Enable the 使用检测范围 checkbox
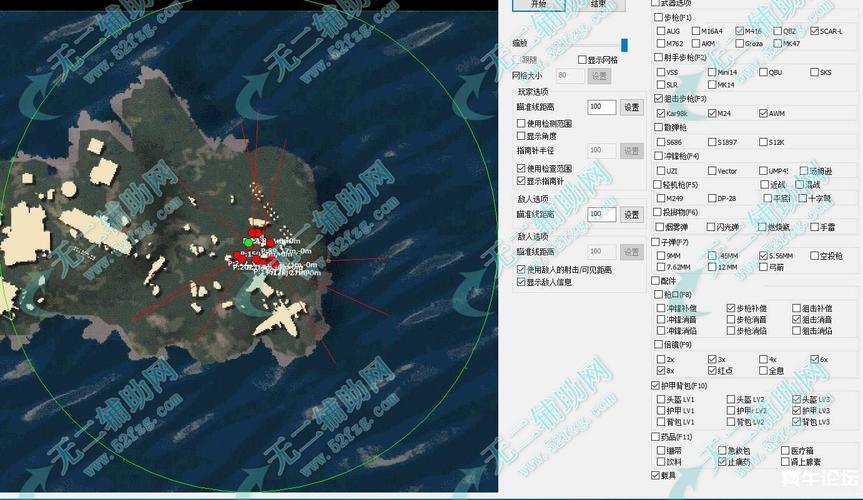 click(521, 123)
